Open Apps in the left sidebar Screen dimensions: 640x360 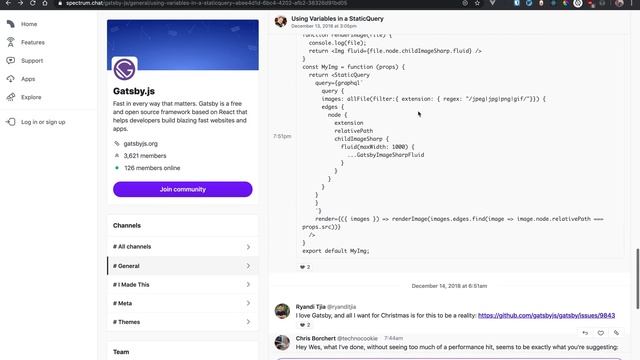(x=28, y=79)
